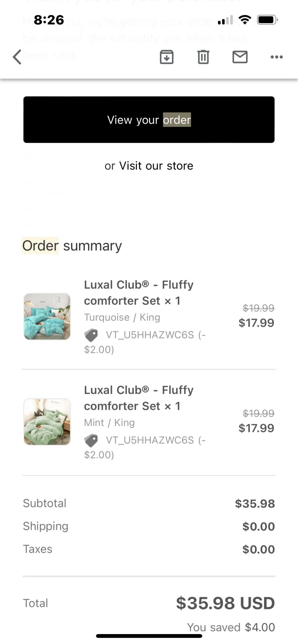The height and width of the screenshot is (644, 298).
Task: Delete the email using the trash icon
Action: tap(203, 57)
